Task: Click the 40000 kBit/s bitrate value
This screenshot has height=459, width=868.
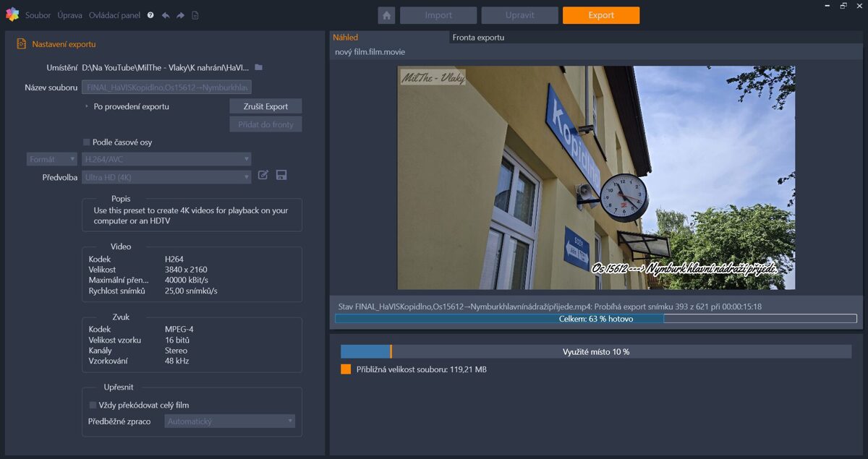Action: click(x=187, y=280)
